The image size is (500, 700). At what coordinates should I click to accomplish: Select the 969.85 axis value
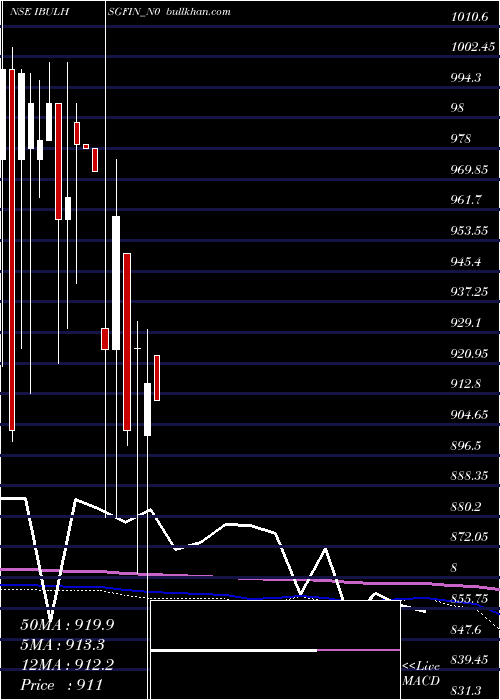pyautogui.click(x=469, y=170)
